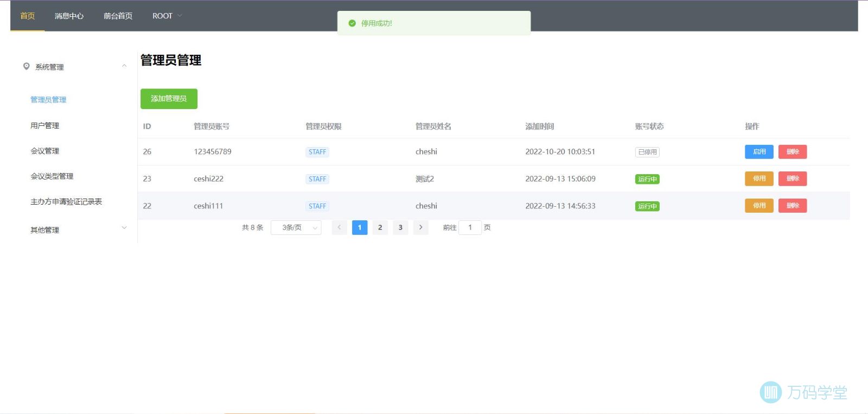The width and height of the screenshot is (868, 414).
Task: Click the location pin icon beside 系统管理
Action: pos(26,66)
